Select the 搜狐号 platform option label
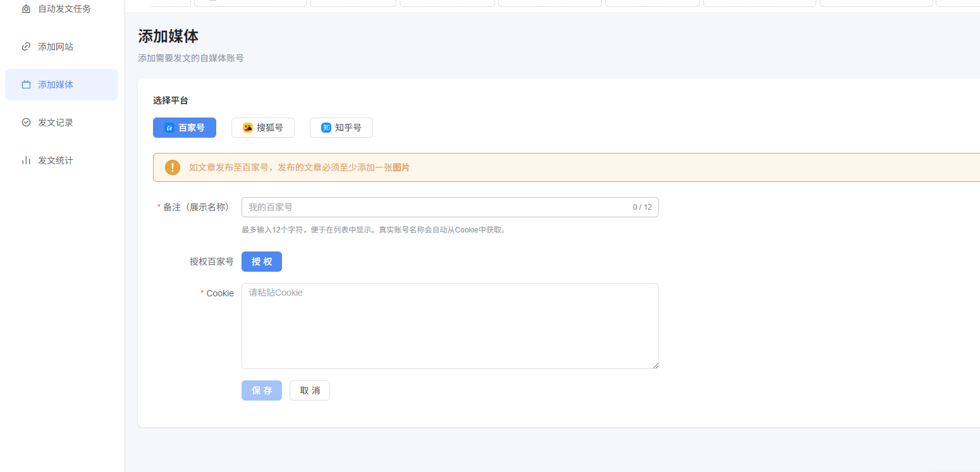 point(270,128)
